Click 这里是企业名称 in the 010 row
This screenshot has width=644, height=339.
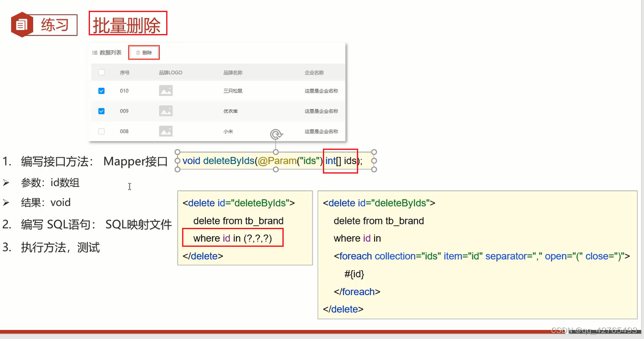coord(321,91)
